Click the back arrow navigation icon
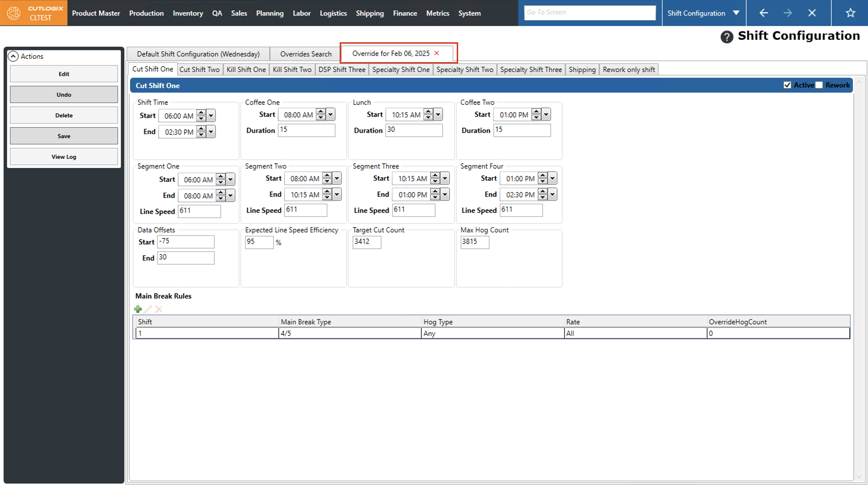The image size is (868, 486). tap(764, 13)
